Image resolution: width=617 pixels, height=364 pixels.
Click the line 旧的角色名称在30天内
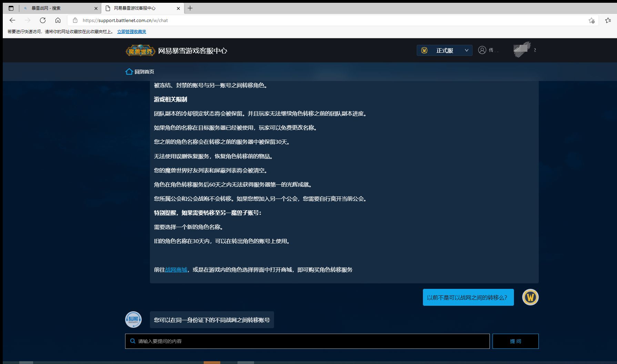point(222,241)
